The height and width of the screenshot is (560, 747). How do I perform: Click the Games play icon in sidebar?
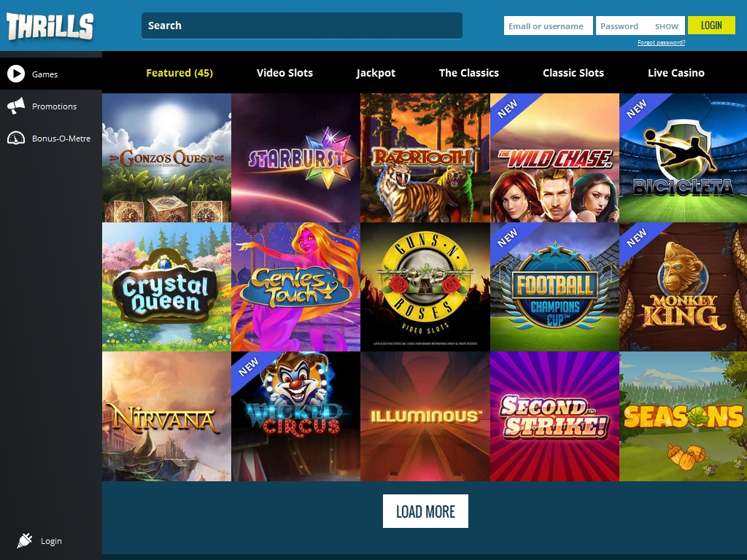tap(16, 74)
